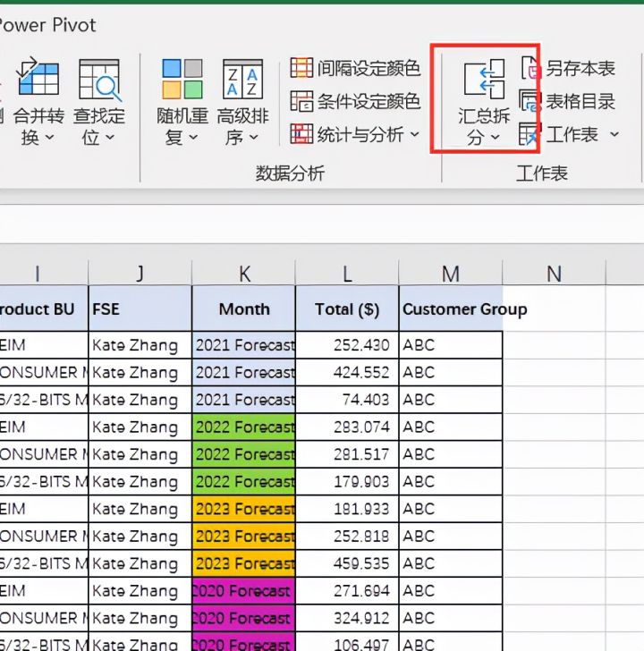Viewport: 644px width, 651px height.
Task: Click the 间隔设定颜色 grid icon
Action: tap(301, 68)
